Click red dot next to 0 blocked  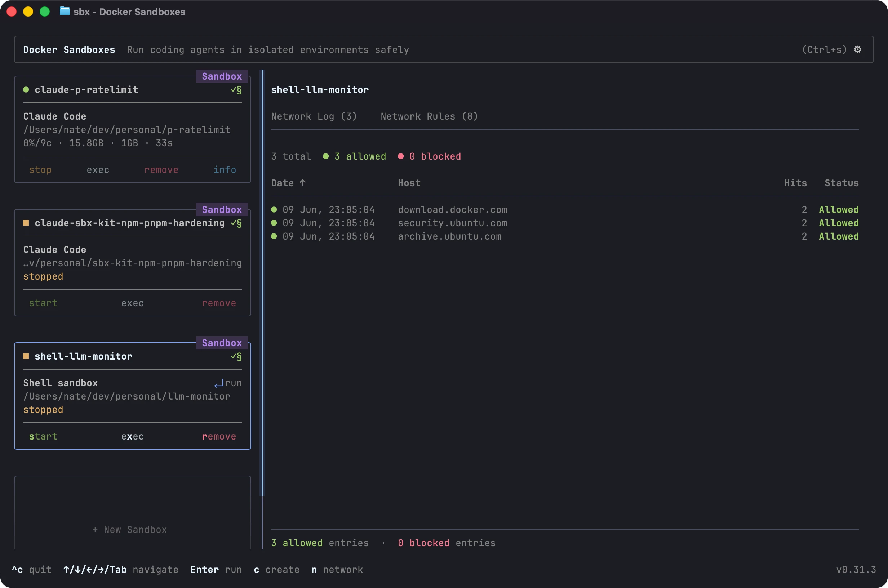tap(401, 156)
